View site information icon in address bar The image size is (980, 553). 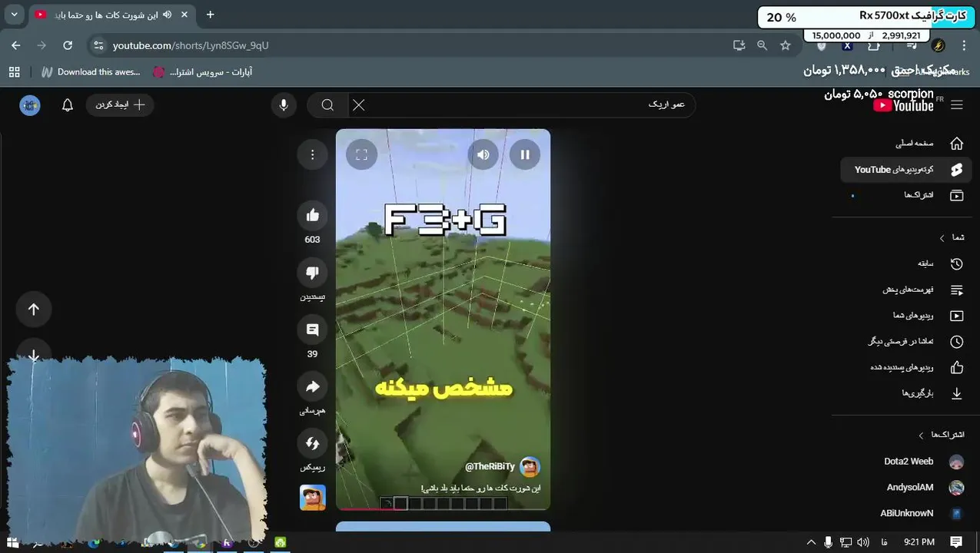tap(98, 45)
